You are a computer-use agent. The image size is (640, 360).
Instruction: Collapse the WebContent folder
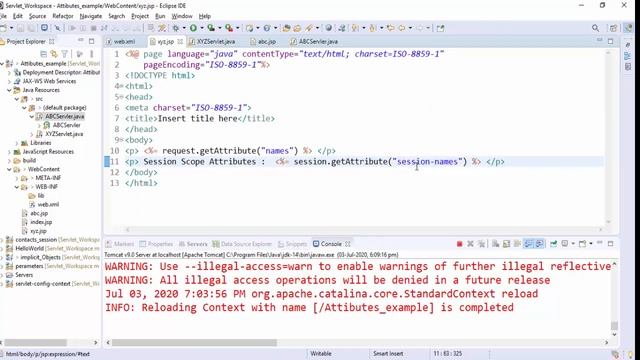tap(9, 169)
